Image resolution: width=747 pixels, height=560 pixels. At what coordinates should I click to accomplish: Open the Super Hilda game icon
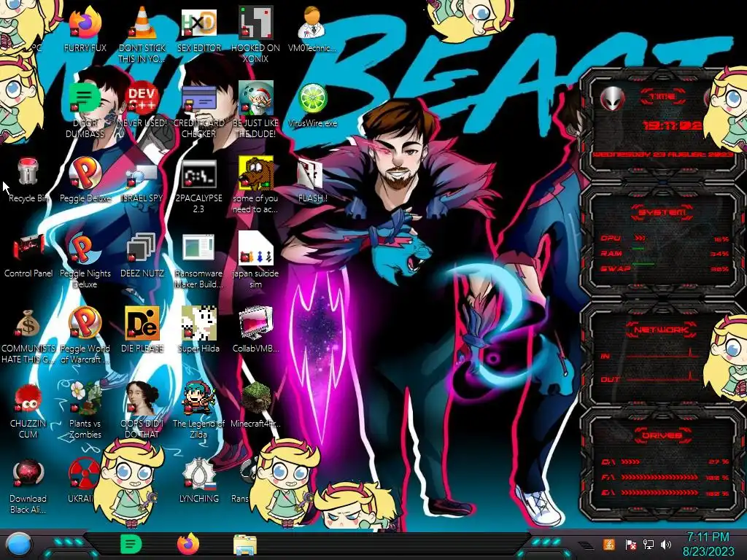(x=198, y=324)
